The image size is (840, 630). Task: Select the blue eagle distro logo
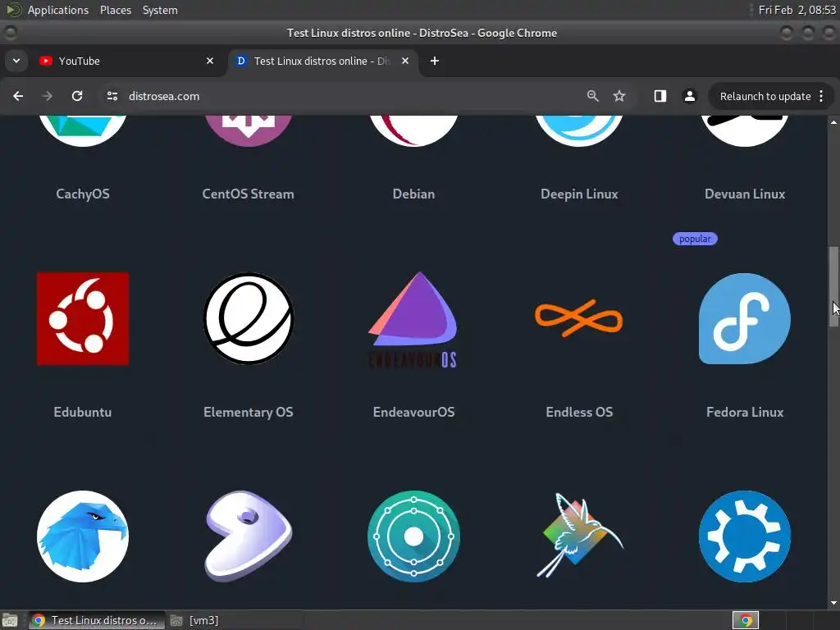pos(83,536)
